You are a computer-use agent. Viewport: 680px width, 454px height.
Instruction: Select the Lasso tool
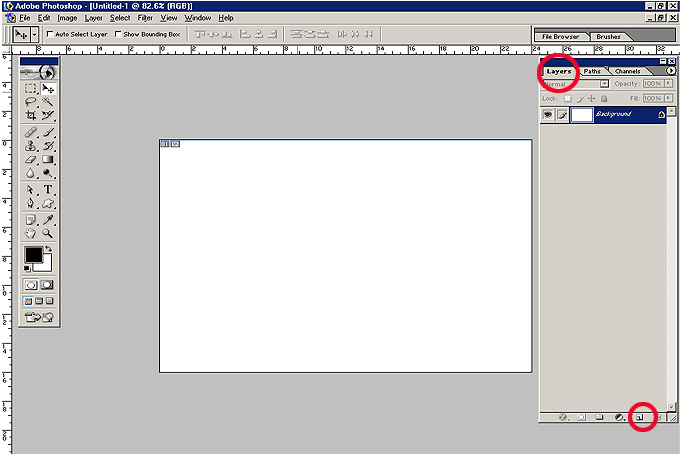click(x=31, y=102)
